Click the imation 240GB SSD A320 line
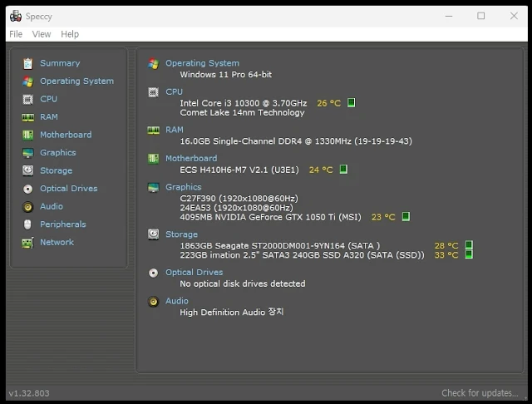532x404 pixels. 302,255
